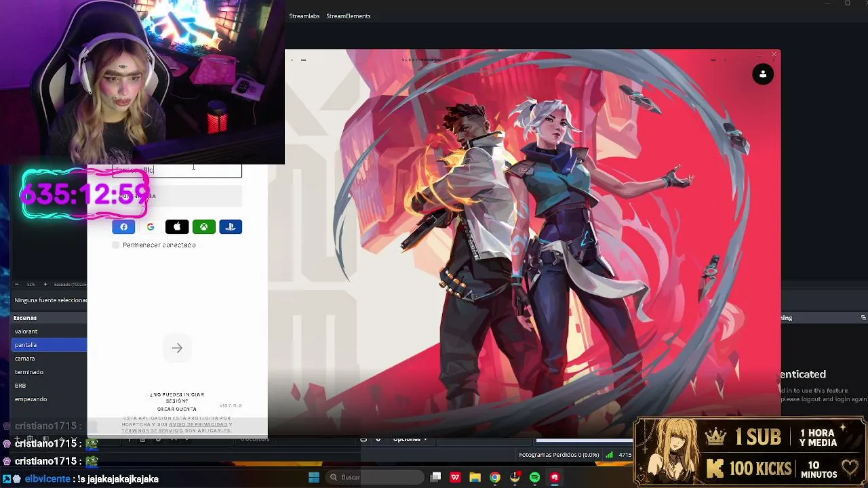This screenshot has width=868, height=488.
Task: Sign in with the Apple icon
Action: click(177, 227)
